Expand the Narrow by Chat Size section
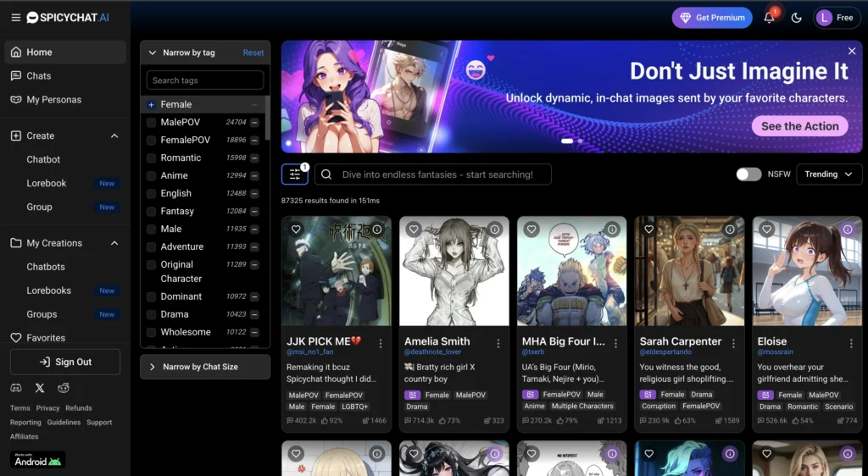Viewport: 868px width, 476px height. [x=205, y=367]
